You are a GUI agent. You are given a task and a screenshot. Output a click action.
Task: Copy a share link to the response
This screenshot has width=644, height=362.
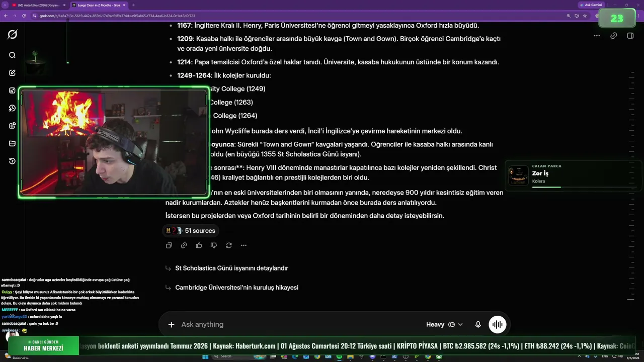[x=184, y=245]
